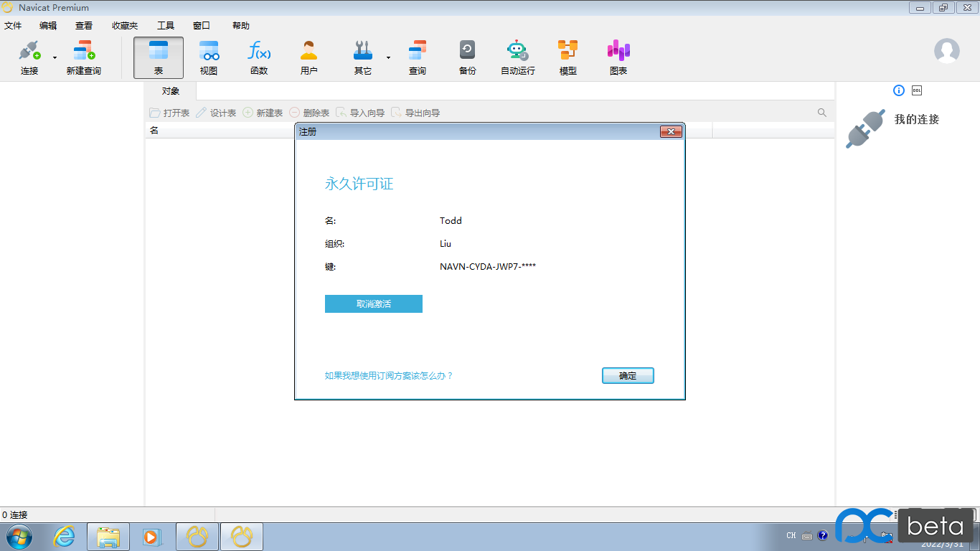Open the Favorites (收藏夹) menu
Viewport: 980px width, 551px height.
[x=125, y=26]
